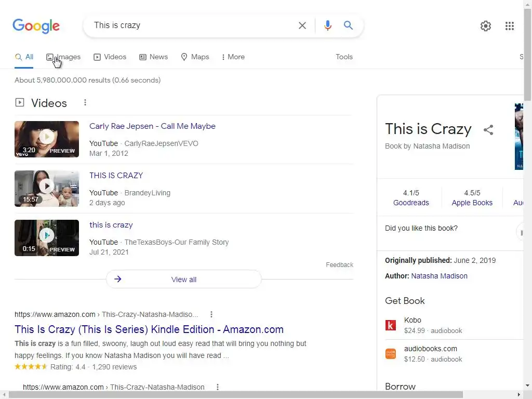Play TheTexasBoys 0:15 video thumbnail
Viewport: 532px width, 399px height.
pos(47,238)
